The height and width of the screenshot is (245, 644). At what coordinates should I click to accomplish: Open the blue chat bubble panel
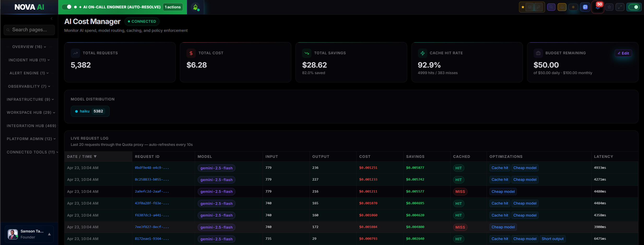pyautogui.click(x=585, y=7)
